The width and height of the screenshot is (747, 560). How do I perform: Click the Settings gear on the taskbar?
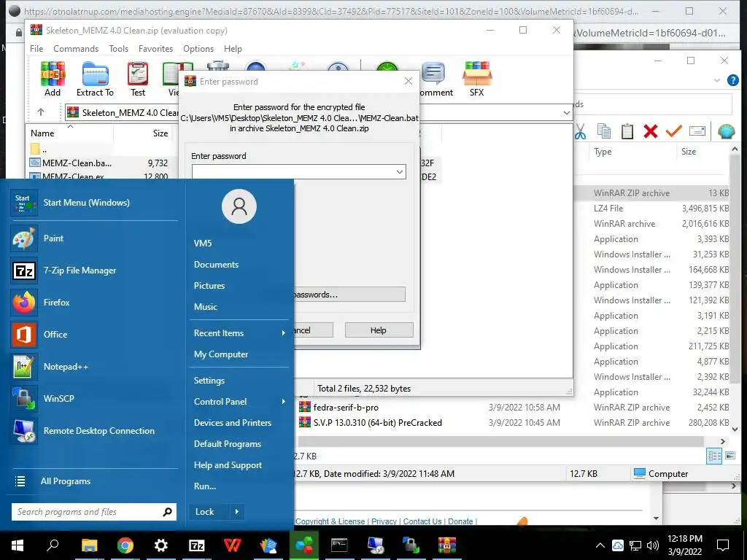(161, 545)
